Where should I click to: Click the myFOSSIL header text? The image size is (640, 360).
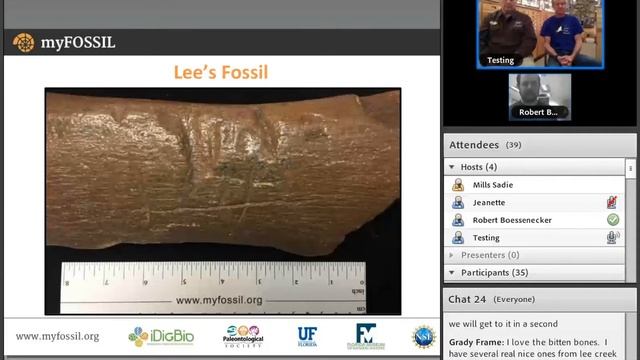pyautogui.click(x=78, y=42)
